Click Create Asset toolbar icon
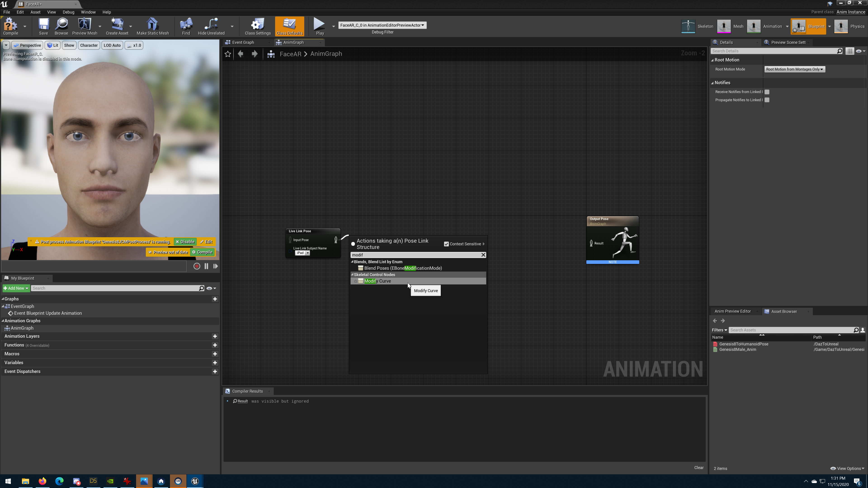This screenshot has width=868, height=488. point(117,26)
